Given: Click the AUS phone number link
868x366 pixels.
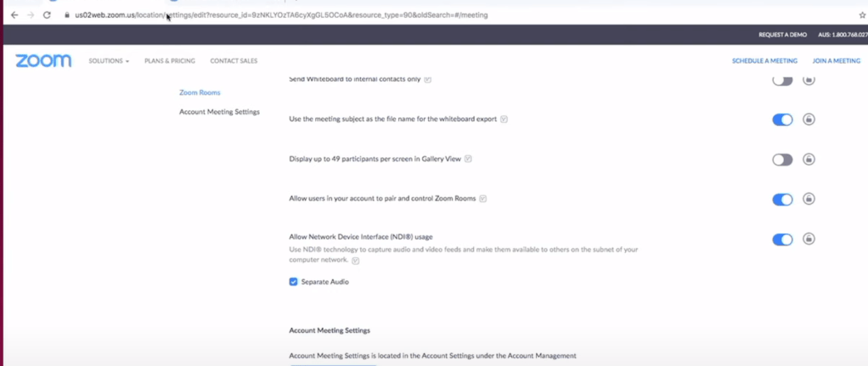Looking at the screenshot, I should click(x=843, y=34).
